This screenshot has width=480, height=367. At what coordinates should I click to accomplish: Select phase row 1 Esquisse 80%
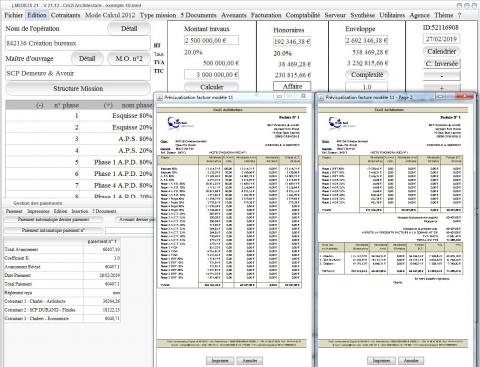79,116
